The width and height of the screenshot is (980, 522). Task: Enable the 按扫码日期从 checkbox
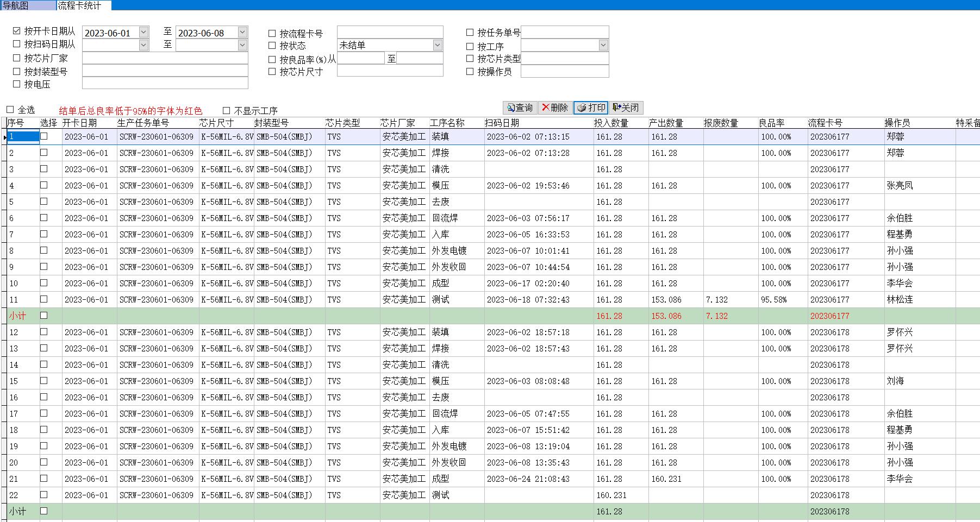coord(17,45)
